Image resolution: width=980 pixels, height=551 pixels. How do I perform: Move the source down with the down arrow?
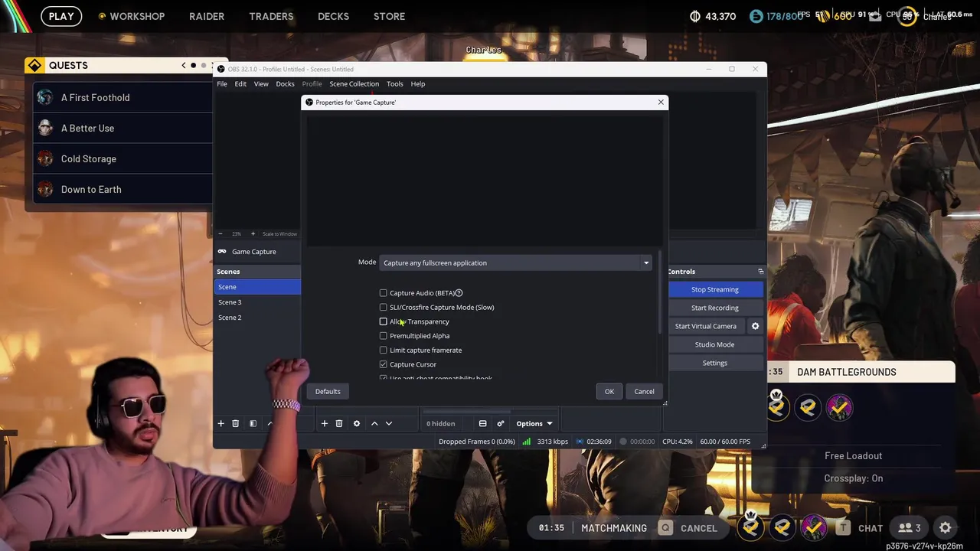coord(389,423)
